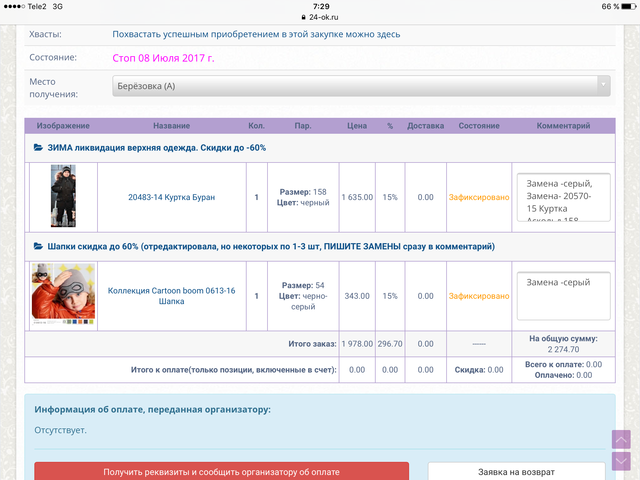Image resolution: width=640 pixels, height=480 pixels.
Task: Open the Место получения dropdown arrow
Action: click(603, 86)
